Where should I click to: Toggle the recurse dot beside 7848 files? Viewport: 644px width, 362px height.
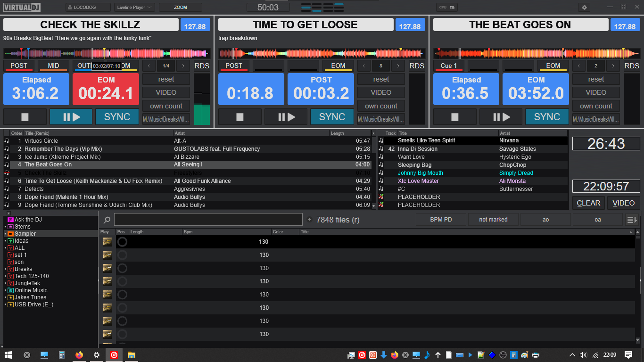tap(309, 220)
